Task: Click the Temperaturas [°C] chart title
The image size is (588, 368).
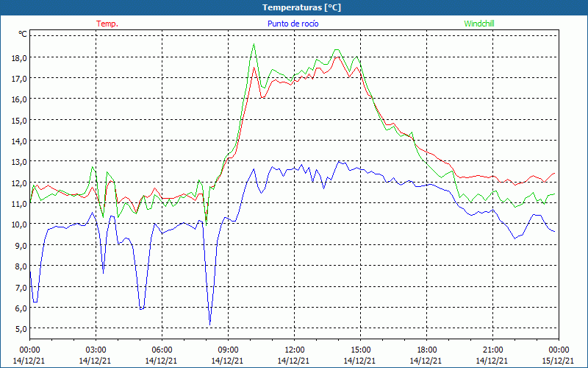Action: coord(302,7)
